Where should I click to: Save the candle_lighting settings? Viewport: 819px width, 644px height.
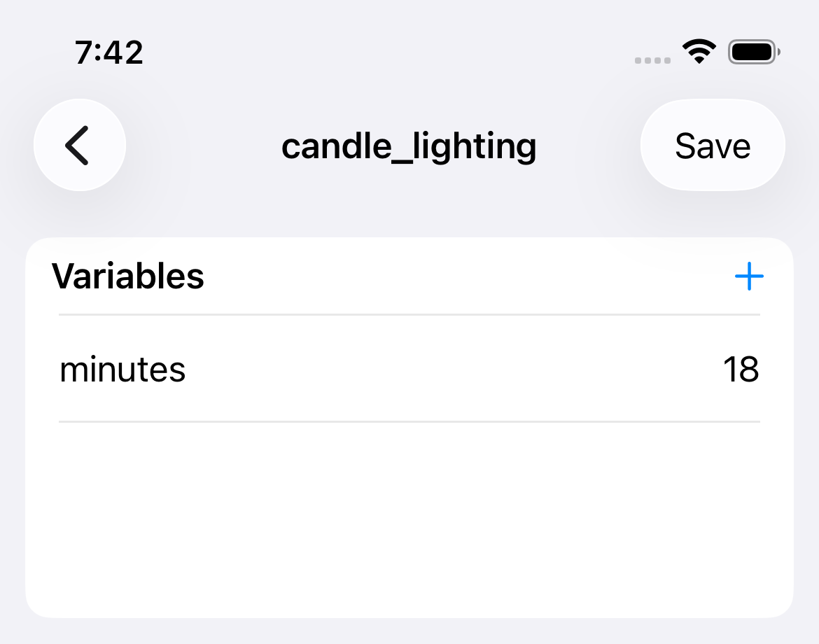click(713, 146)
